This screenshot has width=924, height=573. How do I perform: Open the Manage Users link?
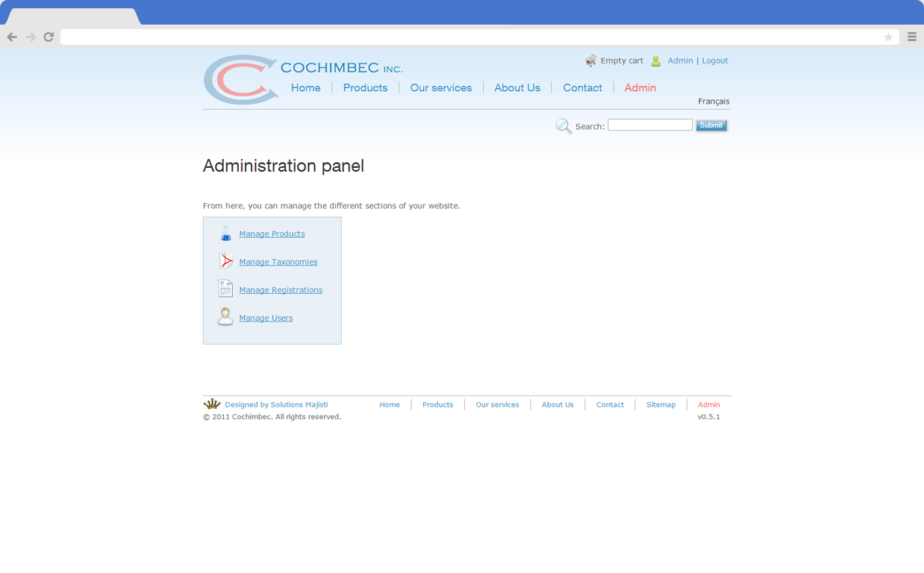pyautogui.click(x=266, y=317)
